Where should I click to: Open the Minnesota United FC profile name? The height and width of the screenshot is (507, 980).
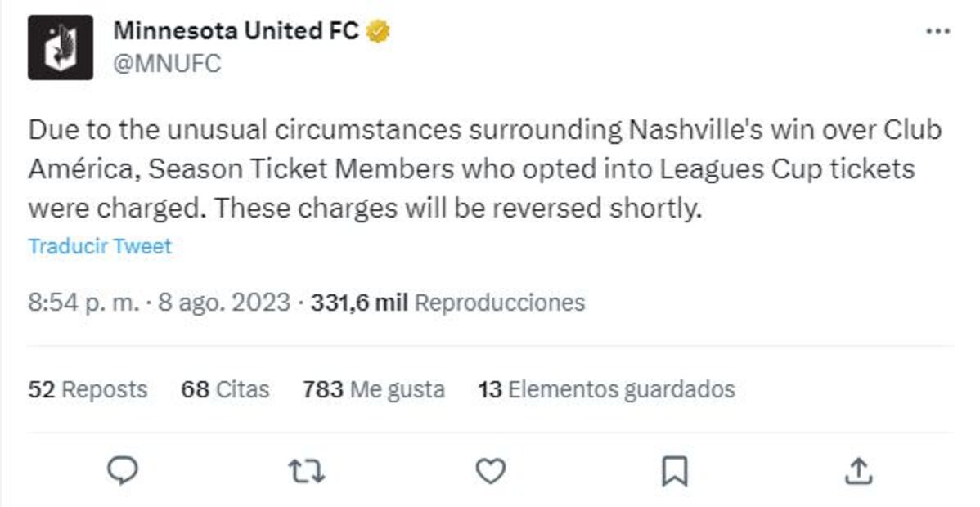coord(236,32)
